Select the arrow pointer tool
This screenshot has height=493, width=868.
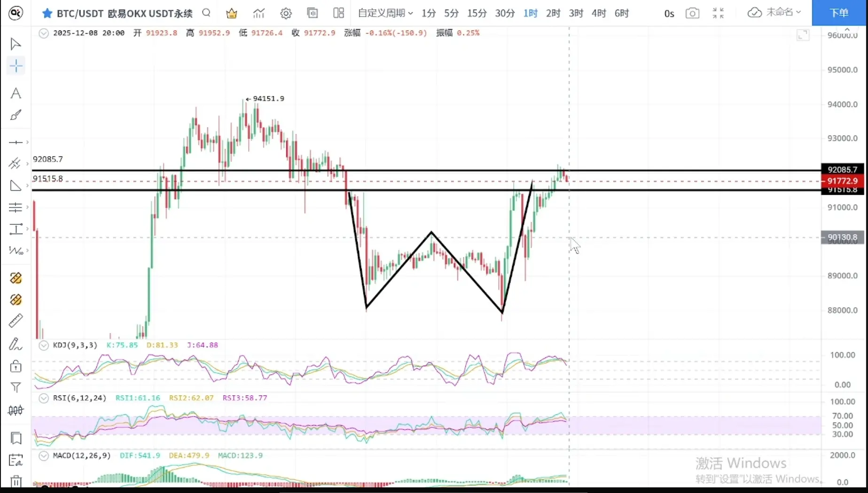[x=16, y=44]
